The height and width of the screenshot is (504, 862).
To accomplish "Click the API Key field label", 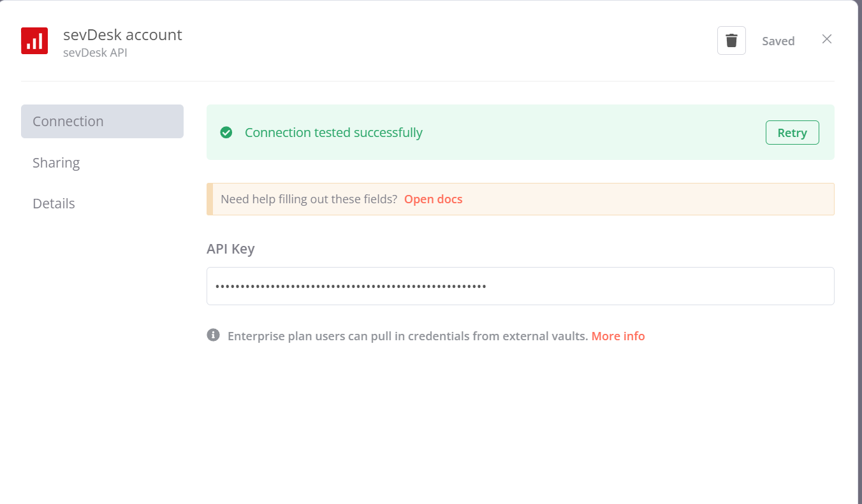I will click(x=230, y=248).
